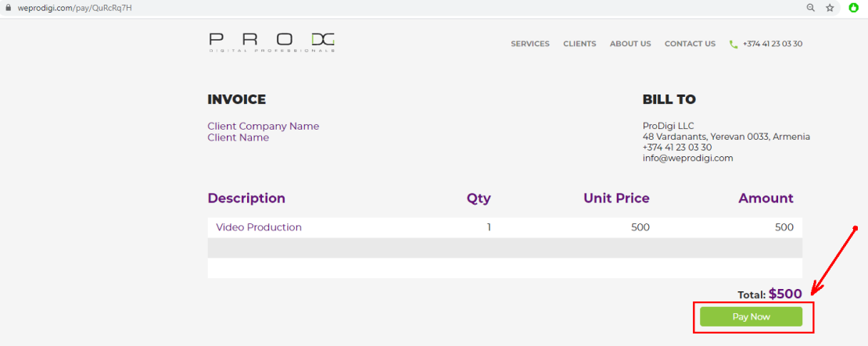The image size is (868, 346).
Task: Bookmark this page with the star icon
Action: [x=830, y=8]
